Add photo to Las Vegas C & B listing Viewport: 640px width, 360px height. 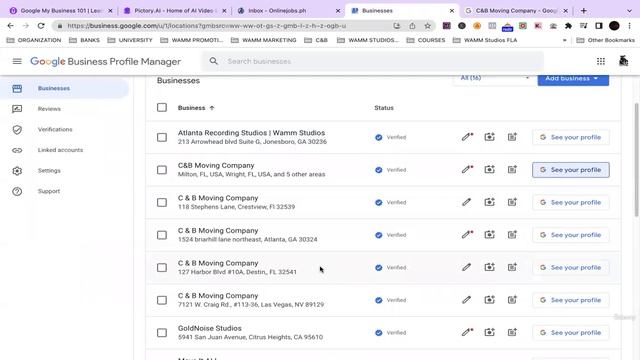point(489,300)
